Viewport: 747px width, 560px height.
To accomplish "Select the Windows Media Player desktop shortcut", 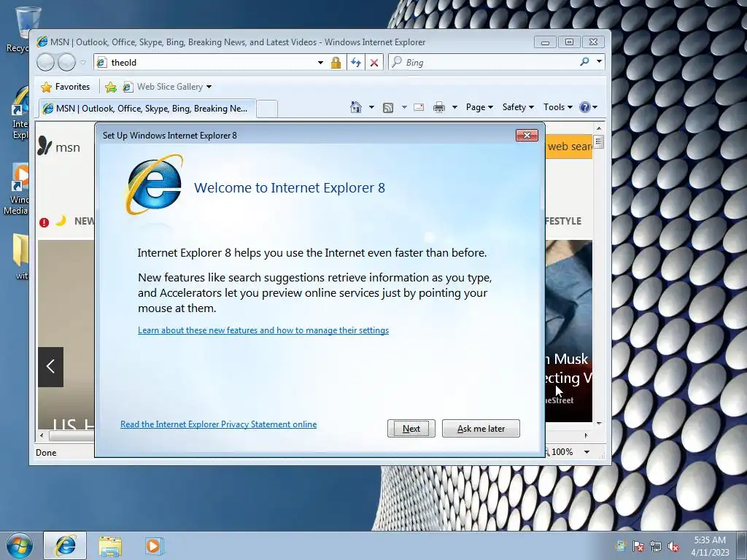I will (16, 190).
